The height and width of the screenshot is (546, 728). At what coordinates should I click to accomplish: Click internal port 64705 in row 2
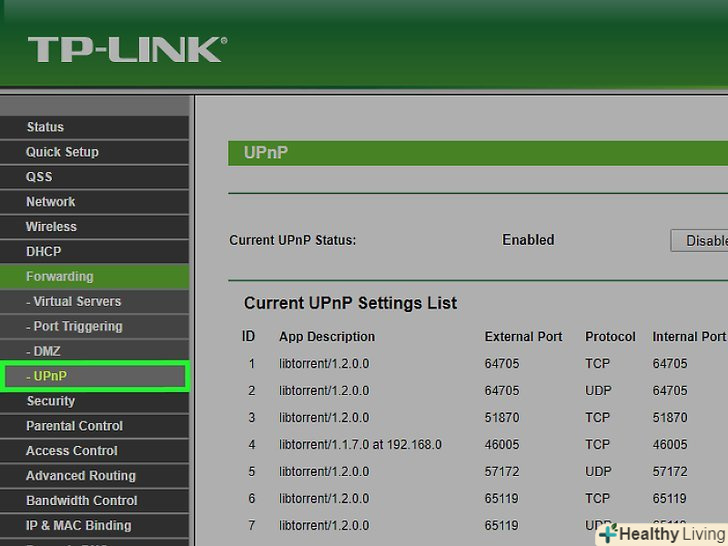tap(670, 390)
